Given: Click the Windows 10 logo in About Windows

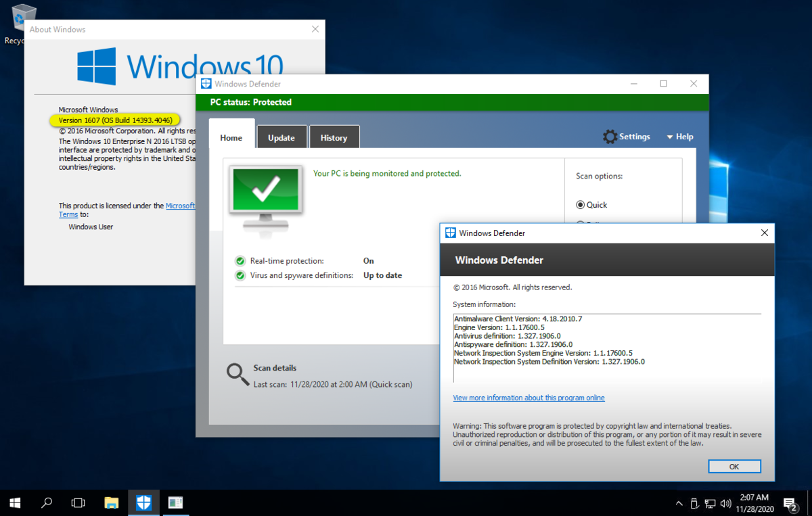Looking at the screenshot, I should pyautogui.click(x=179, y=66).
